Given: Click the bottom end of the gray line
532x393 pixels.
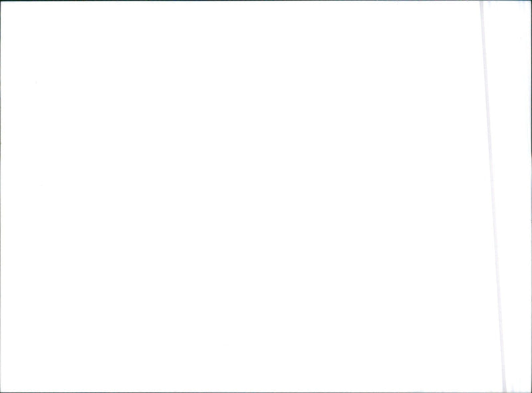Looking at the screenshot, I should click(x=505, y=390).
